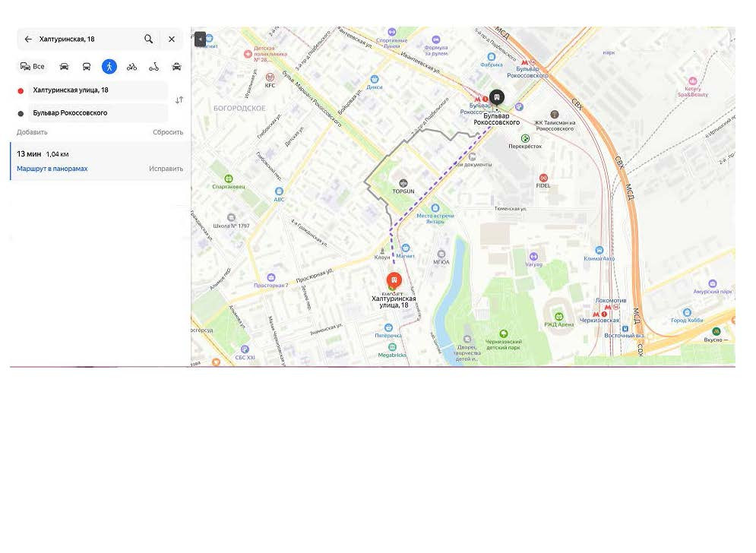Click the Черкизовский детский парк marker
Image resolution: width=756 pixels, height=553 pixels.
tap(503, 333)
